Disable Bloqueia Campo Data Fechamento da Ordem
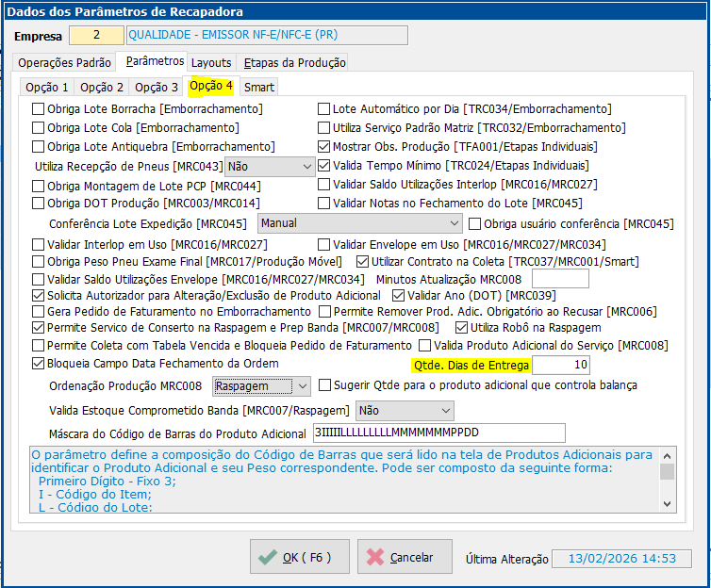 39,363
